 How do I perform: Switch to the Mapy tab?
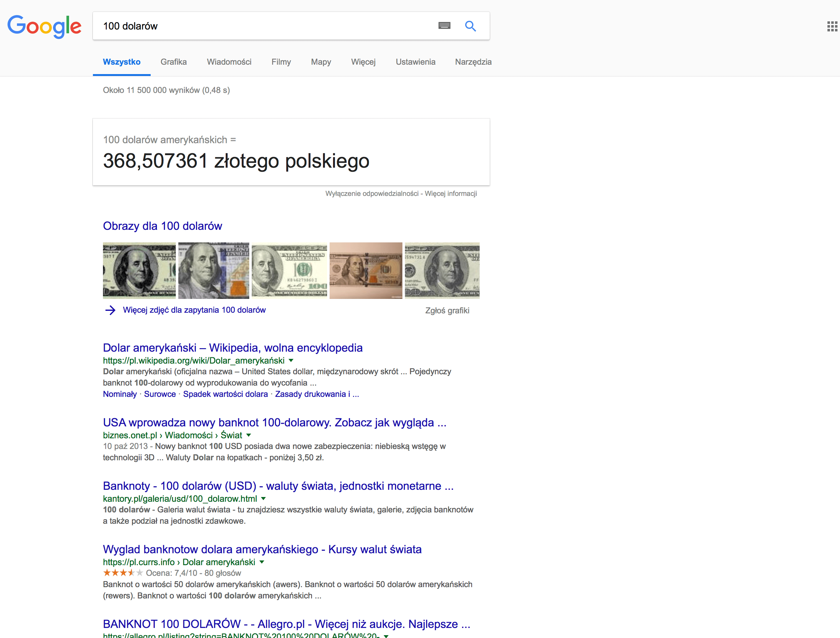(321, 62)
